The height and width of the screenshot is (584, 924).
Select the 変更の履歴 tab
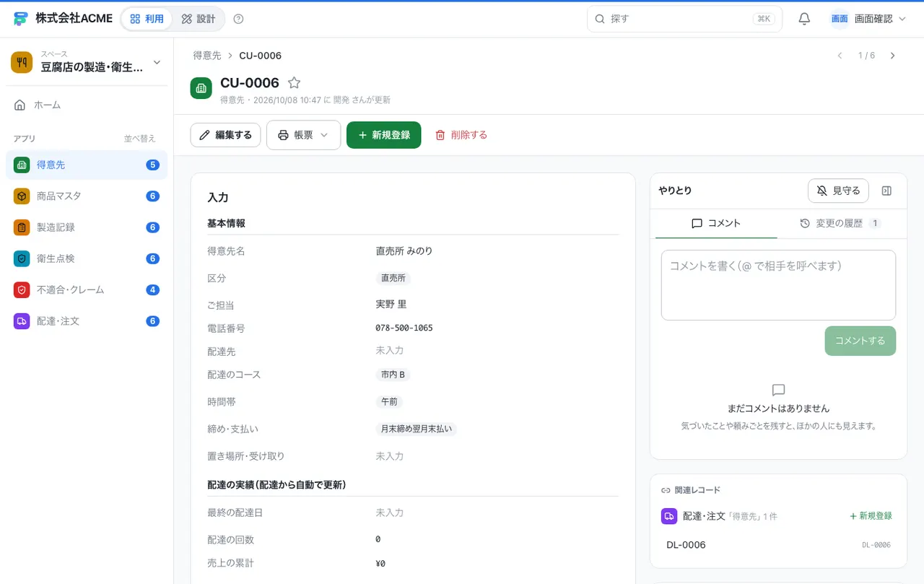840,224
